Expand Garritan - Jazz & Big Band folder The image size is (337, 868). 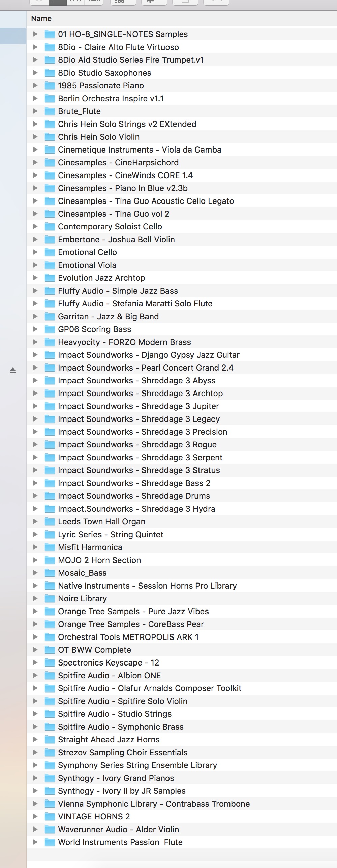coord(35,316)
